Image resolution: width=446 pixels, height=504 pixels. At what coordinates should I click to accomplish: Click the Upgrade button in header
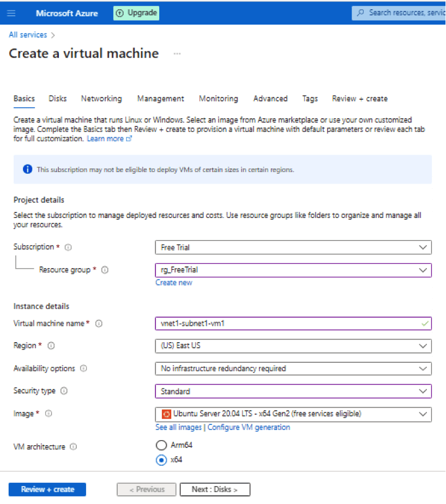pyautogui.click(x=136, y=13)
